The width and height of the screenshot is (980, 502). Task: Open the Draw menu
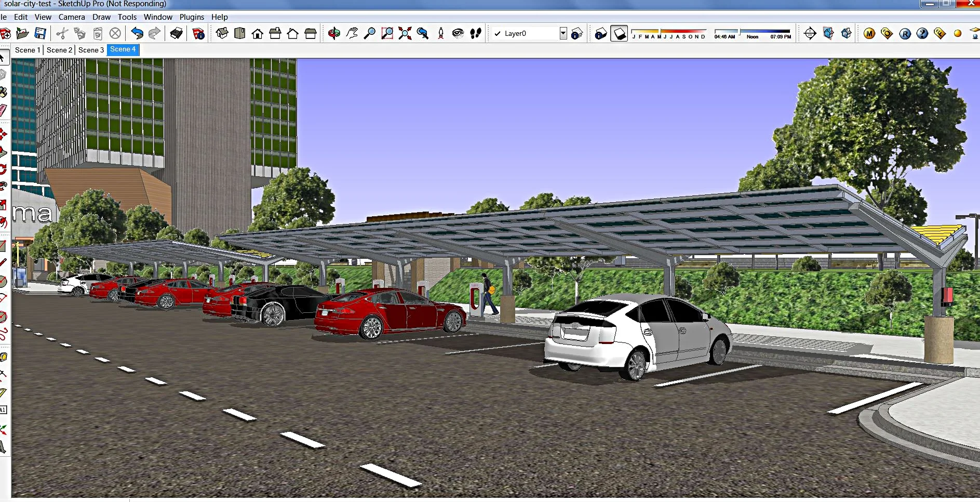click(x=102, y=17)
